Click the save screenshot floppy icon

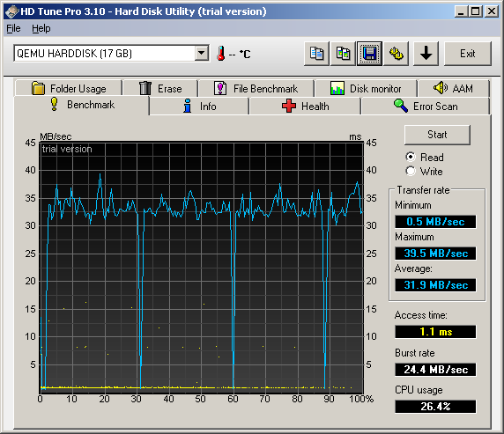[x=370, y=54]
